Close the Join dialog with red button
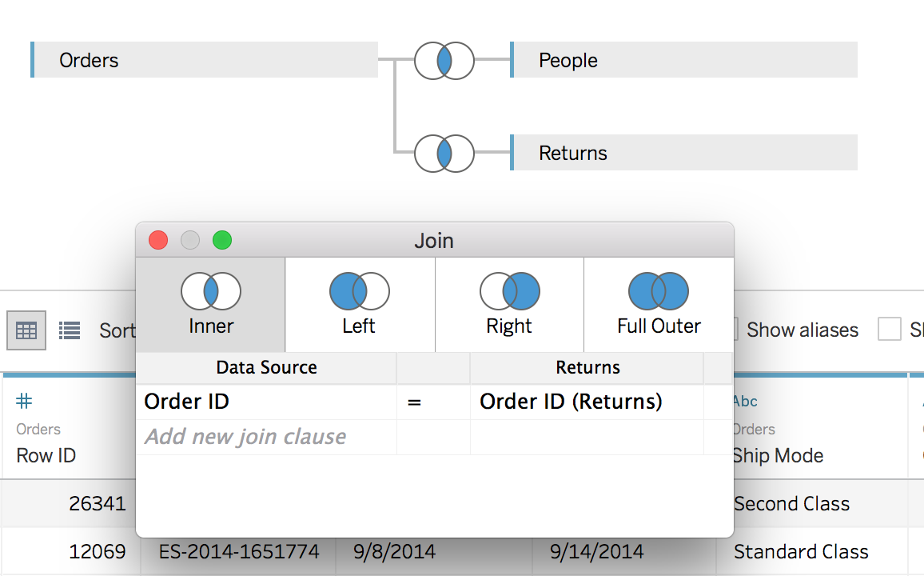924x576 pixels. pos(158,240)
